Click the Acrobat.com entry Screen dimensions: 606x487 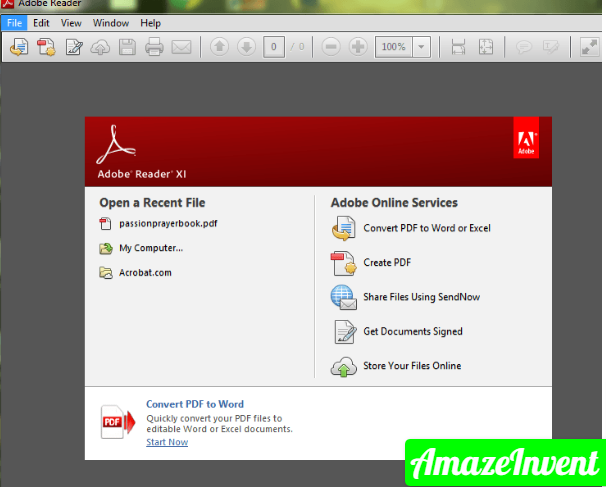(x=145, y=272)
